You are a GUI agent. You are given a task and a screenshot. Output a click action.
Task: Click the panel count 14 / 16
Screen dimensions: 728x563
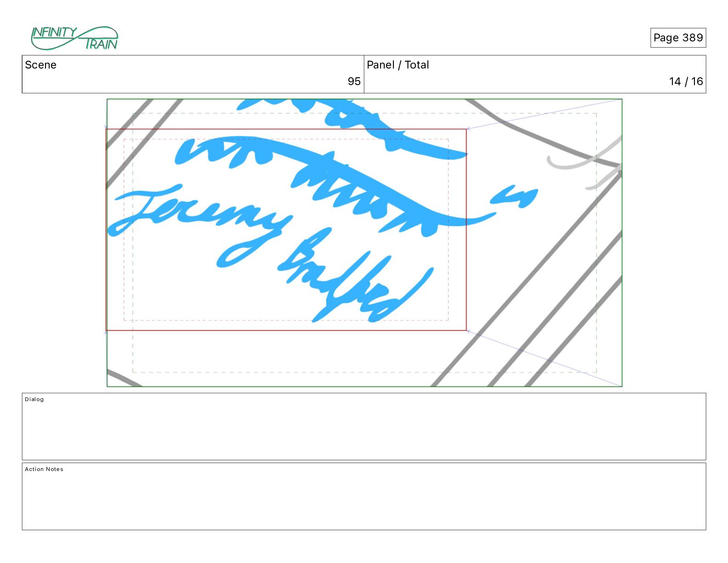click(686, 81)
